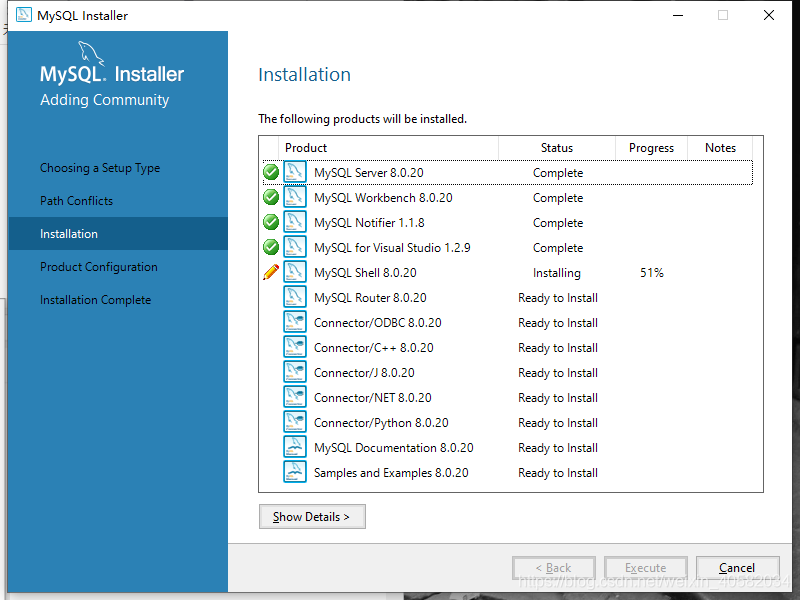
Task: Click green checkmark beside MySQL Notifier
Action: point(271,222)
